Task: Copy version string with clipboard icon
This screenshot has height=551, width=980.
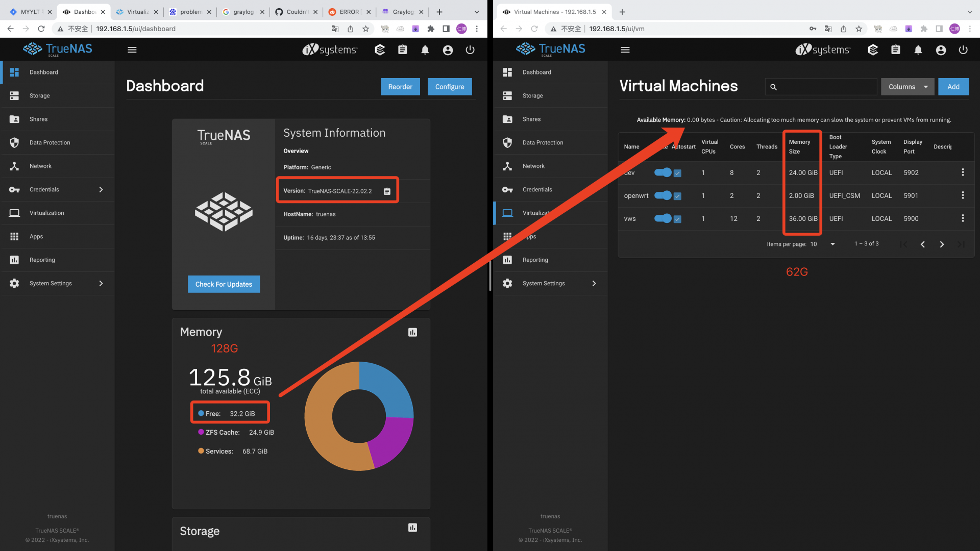Action: [x=387, y=191]
